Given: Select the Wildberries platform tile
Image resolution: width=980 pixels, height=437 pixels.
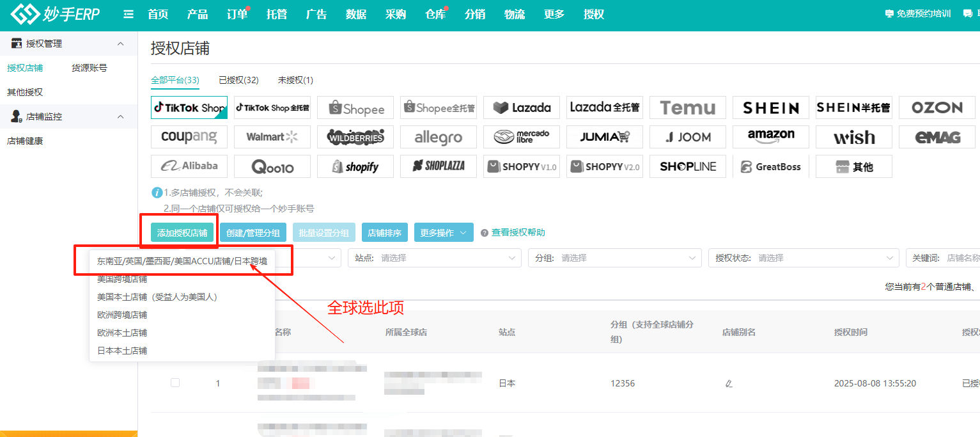Looking at the screenshot, I should [355, 137].
